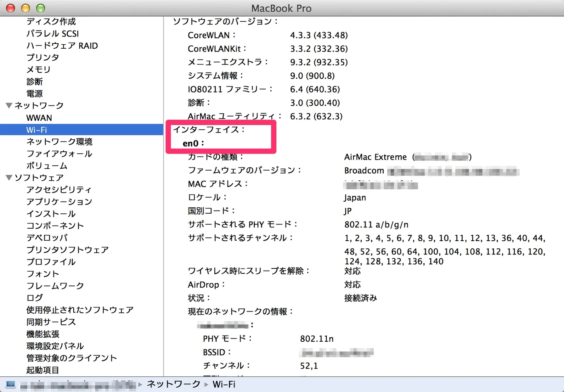Viewport: 564px width, 392px height.
Task: Open プロファイル in sidebar
Action: pos(51,262)
